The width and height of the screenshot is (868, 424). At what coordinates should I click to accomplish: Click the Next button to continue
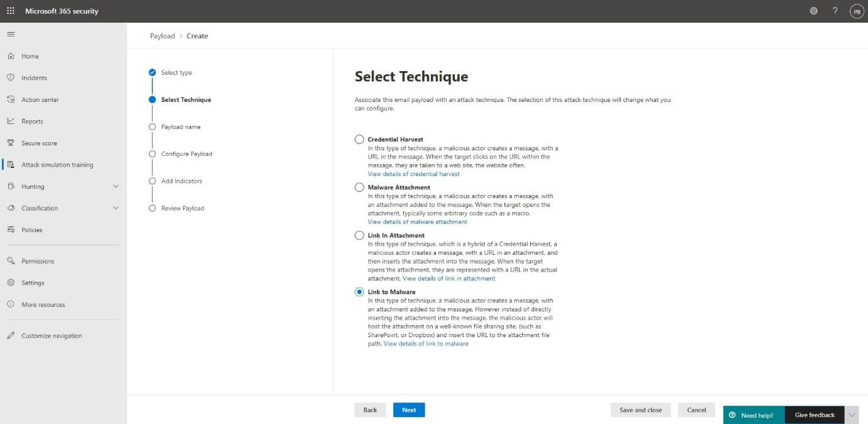[409, 410]
